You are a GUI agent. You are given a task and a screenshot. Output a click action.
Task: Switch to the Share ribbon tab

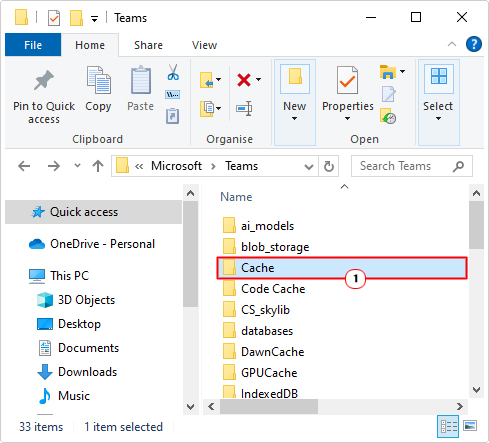(148, 45)
